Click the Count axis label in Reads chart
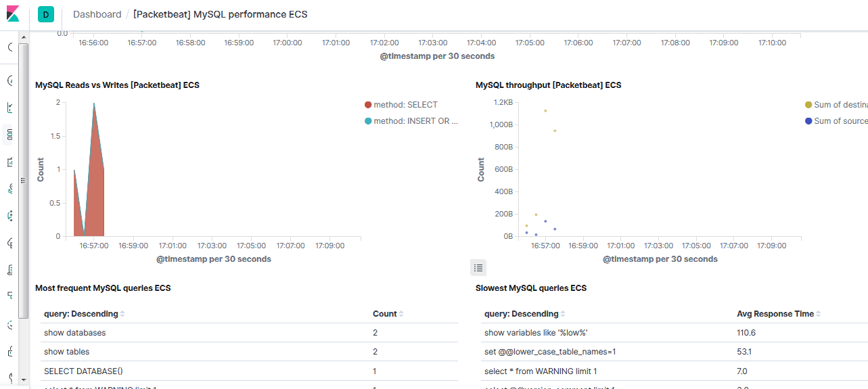This screenshot has height=389, width=868. point(41,169)
